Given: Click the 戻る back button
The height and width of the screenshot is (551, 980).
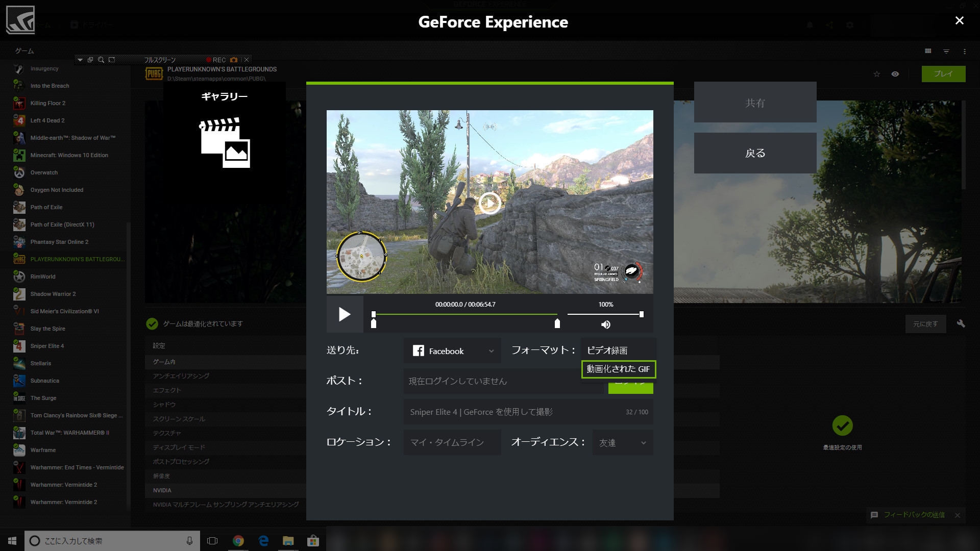Looking at the screenshot, I should click(x=755, y=153).
